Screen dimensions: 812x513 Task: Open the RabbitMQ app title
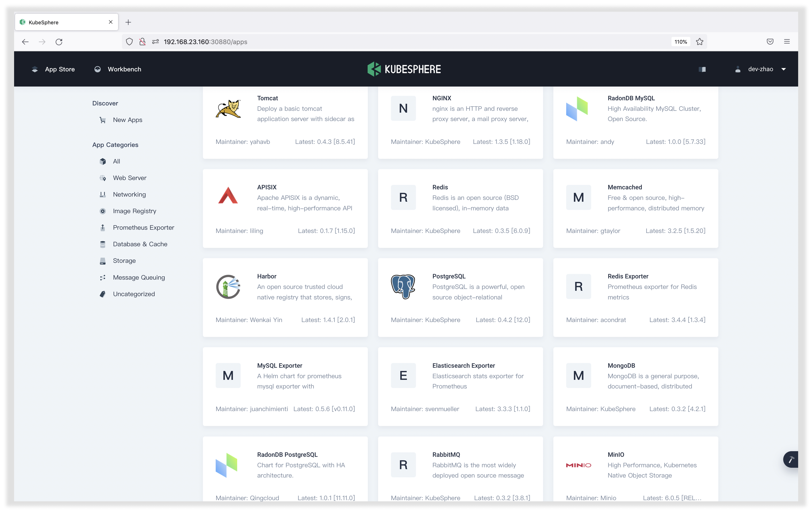point(446,454)
